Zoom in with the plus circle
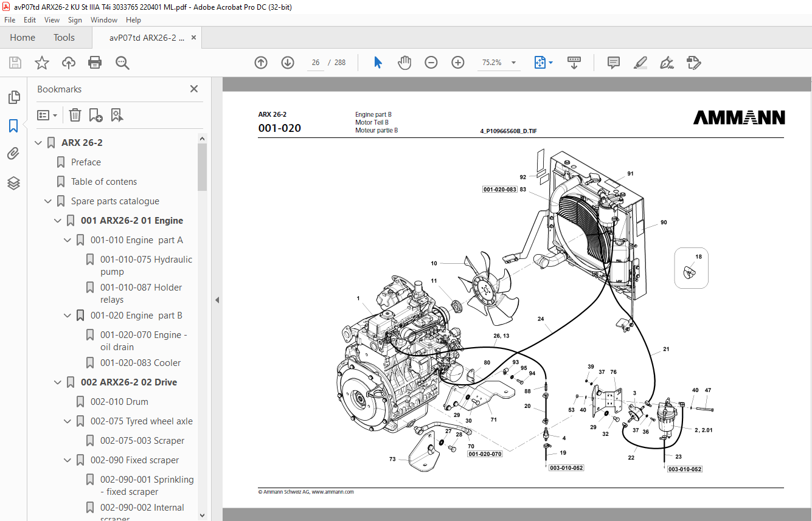 [x=458, y=63]
